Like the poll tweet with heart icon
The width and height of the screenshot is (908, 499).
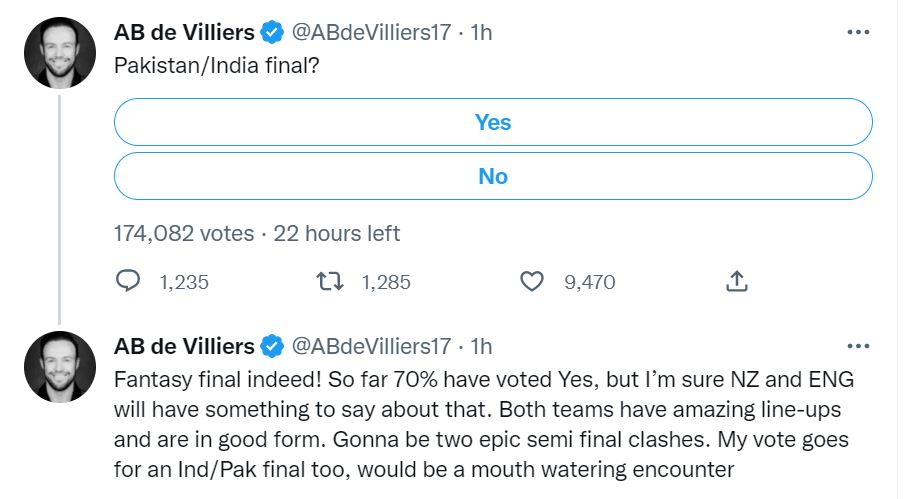point(532,282)
